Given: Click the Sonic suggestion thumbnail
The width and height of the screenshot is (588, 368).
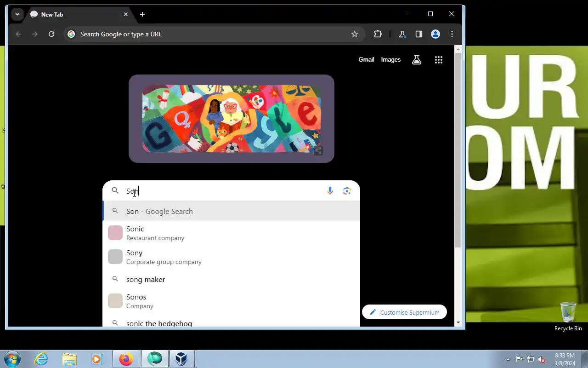Looking at the screenshot, I should [x=115, y=233].
